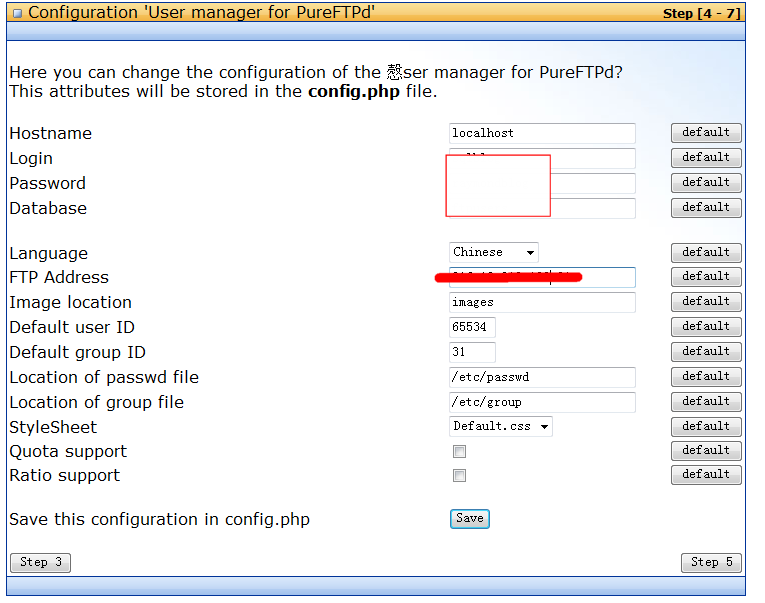Enable the Quota support checkbox
This screenshot has width=765, height=603.
tap(459, 451)
